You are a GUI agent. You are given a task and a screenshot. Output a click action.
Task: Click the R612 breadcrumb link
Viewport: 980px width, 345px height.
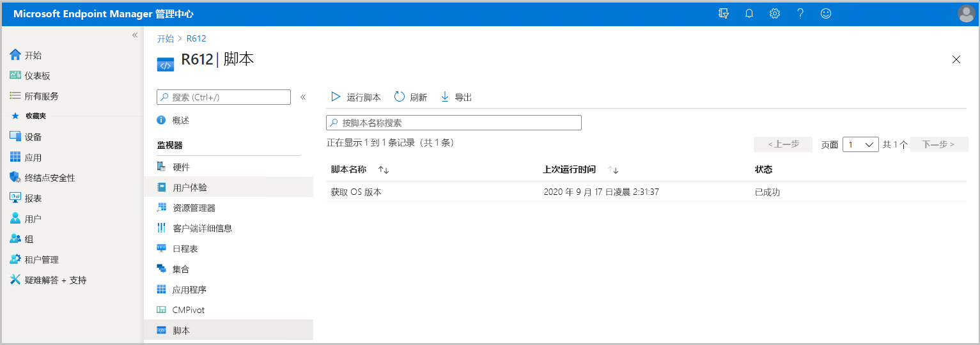pos(196,39)
